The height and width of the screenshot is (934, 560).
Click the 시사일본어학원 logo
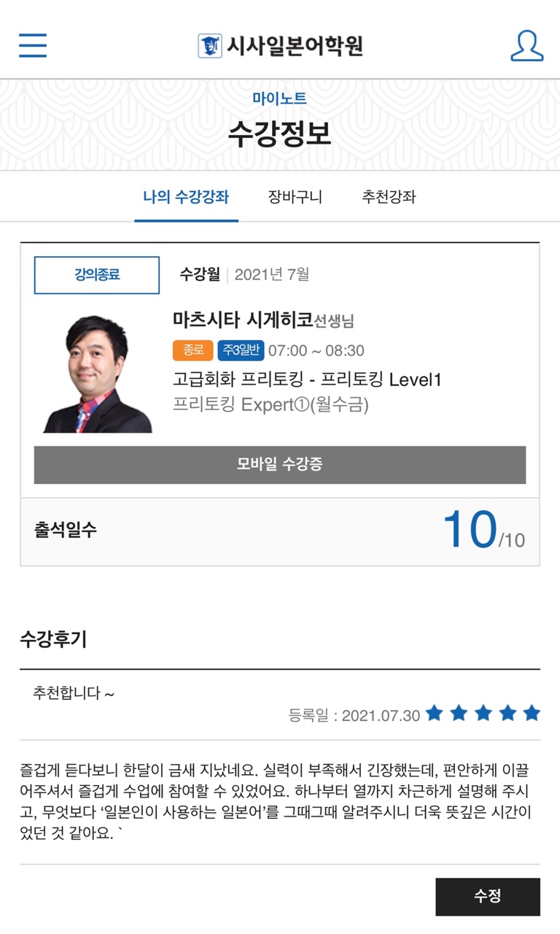pyautogui.click(x=280, y=46)
